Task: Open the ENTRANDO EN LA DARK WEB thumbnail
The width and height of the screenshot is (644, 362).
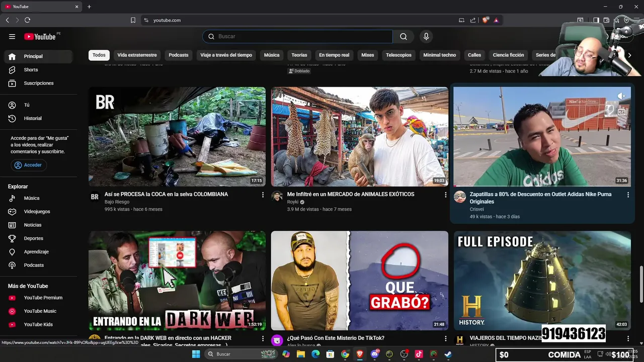Action: [x=177, y=281]
